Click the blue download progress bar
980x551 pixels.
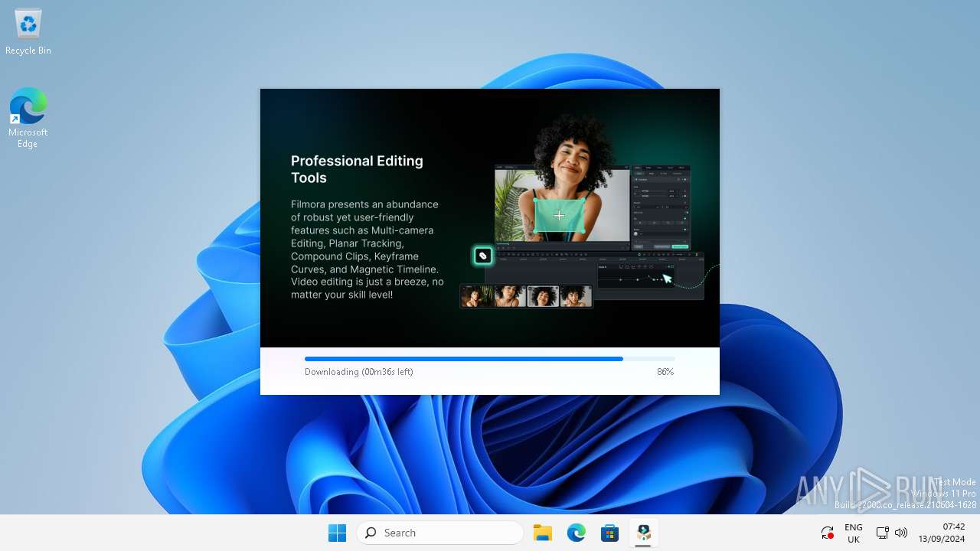click(x=490, y=358)
